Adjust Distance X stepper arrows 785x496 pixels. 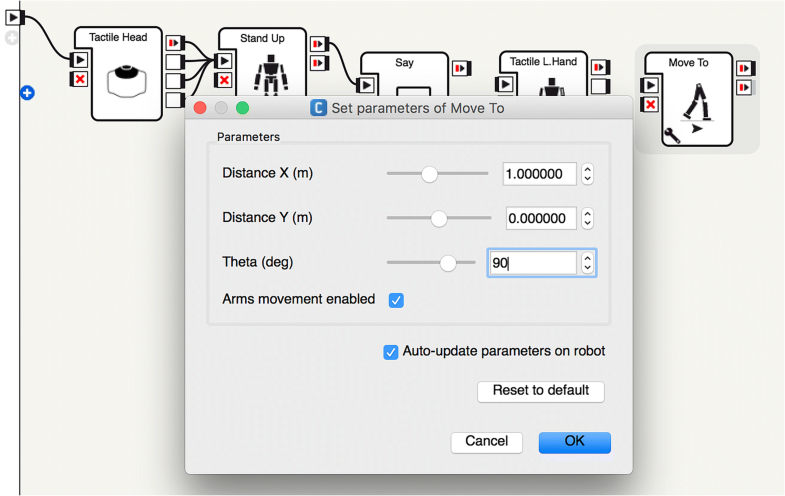pyautogui.click(x=588, y=174)
